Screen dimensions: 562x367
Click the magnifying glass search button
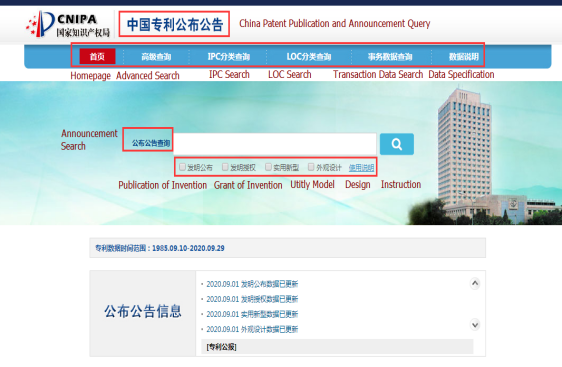click(397, 144)
